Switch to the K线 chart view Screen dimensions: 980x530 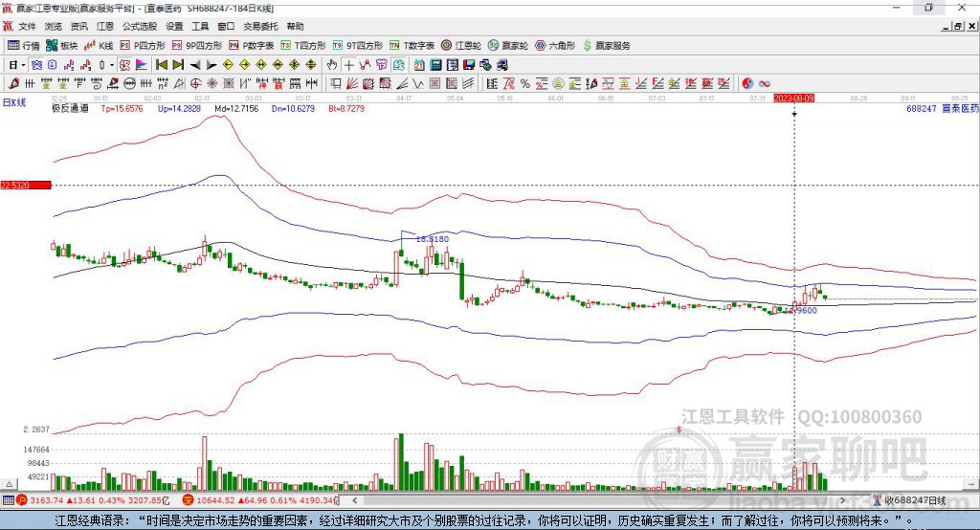[99, 46]
